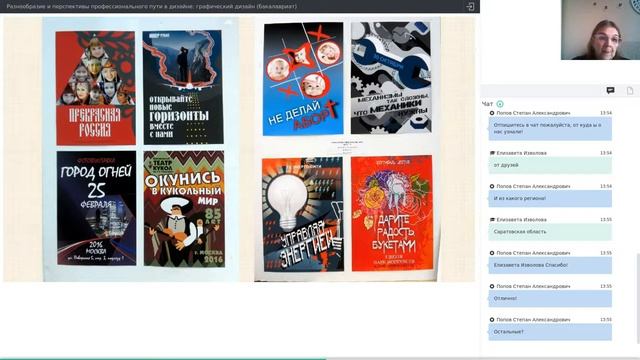Open the chat tab icon
This screenshot has width=640, height=360.
[610, 91]
